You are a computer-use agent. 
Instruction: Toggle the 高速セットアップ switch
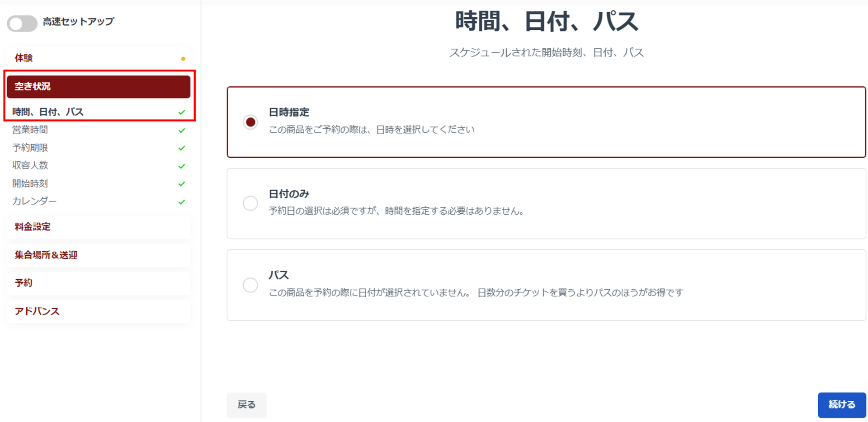tap(22, 23)
